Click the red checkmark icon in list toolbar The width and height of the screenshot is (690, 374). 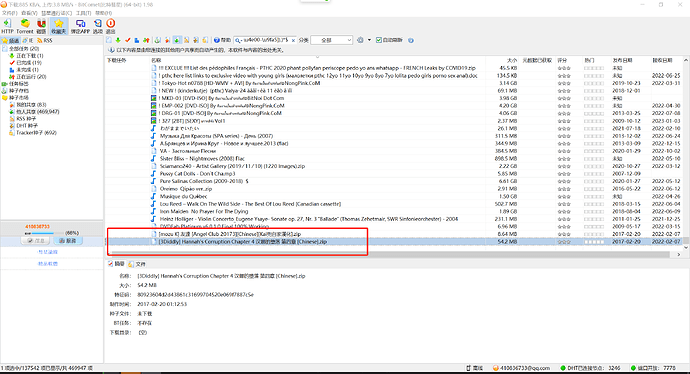pyautogui.click(x=128, y=40)
